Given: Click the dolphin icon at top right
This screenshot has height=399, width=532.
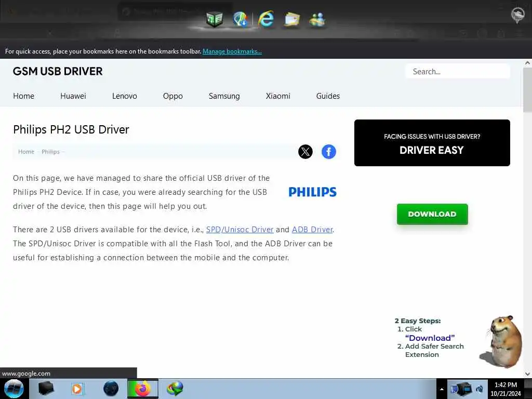Looking at the screenshot, I should (x=518, y=15).
